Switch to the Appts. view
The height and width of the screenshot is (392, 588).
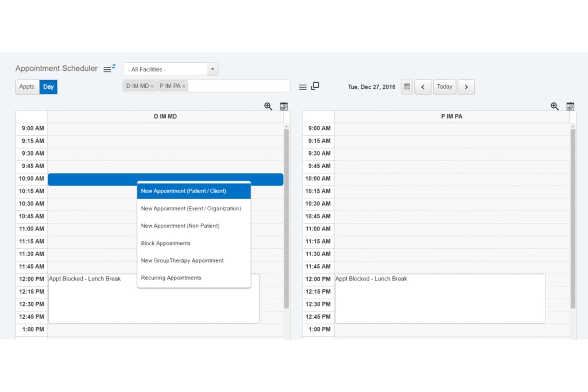(x=27, y=87)
